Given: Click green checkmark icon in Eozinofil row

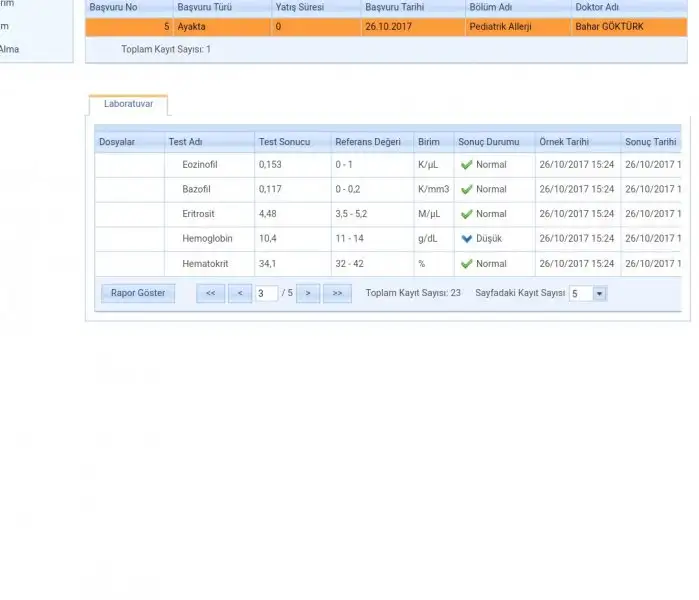Looking at the screenshot, I should pos(466,164).
